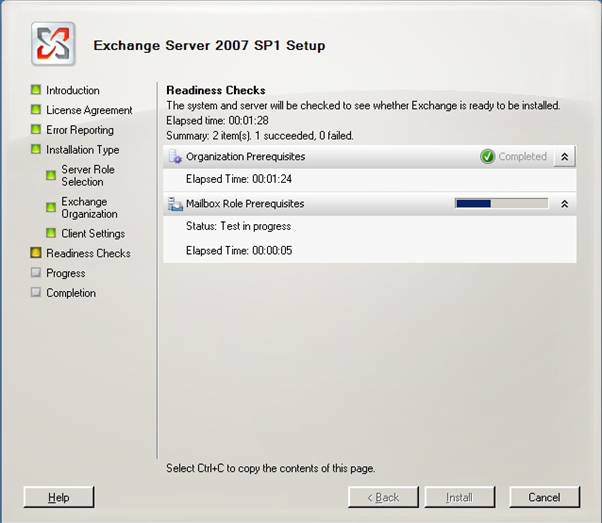This screenshot has width=602, height=523.
Task: Collapse the Organization Prerequisites section
Action: point(564,157)
